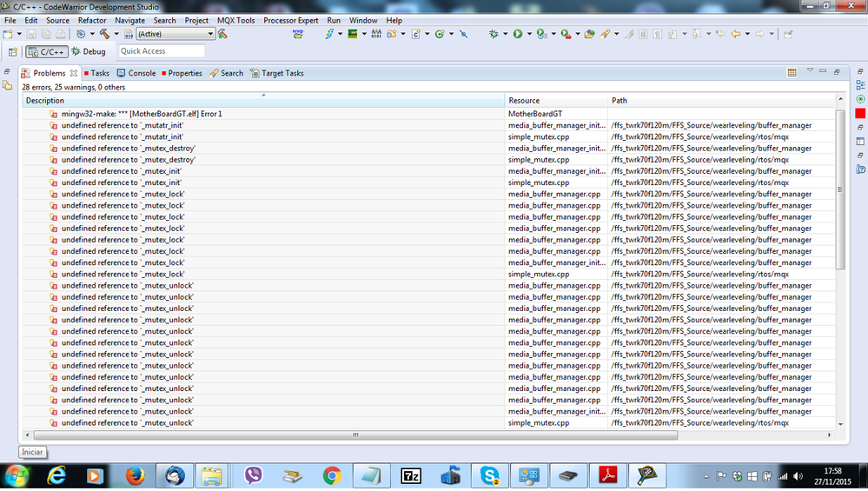Click the vertical scrollbar thumb in Problems
Viewport: 868px width, 491px height.
(x=840, y=189)
